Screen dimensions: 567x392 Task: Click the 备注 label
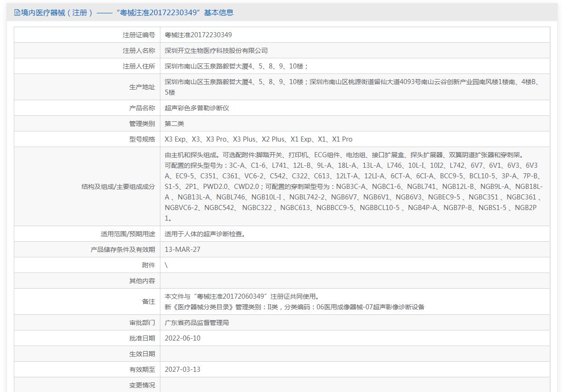[x=148, y=301]
